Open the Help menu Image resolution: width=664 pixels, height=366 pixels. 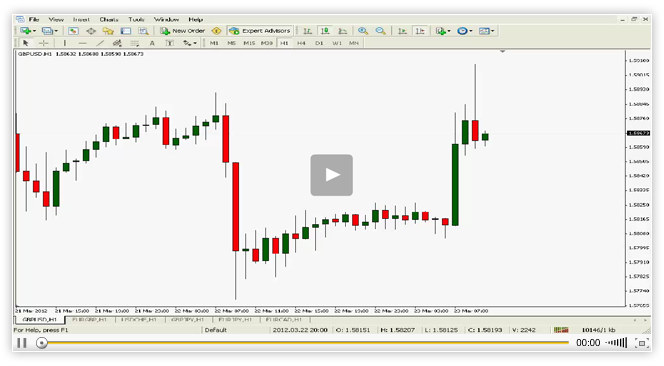[x=196, y=19]
